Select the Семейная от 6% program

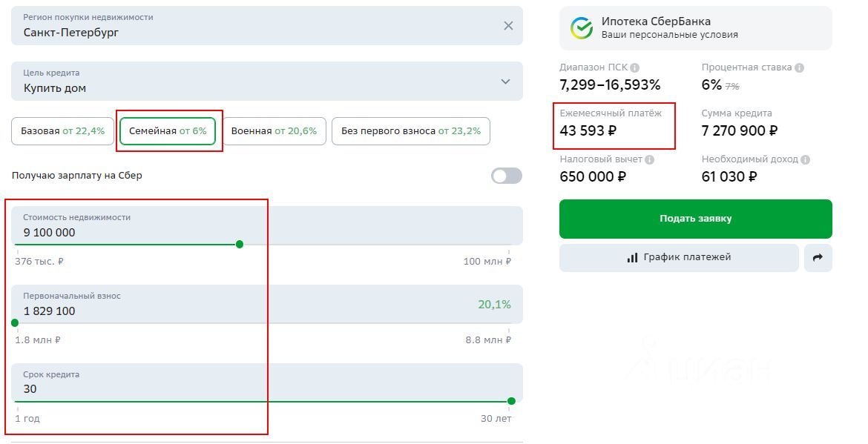click(x=168, y=131)
